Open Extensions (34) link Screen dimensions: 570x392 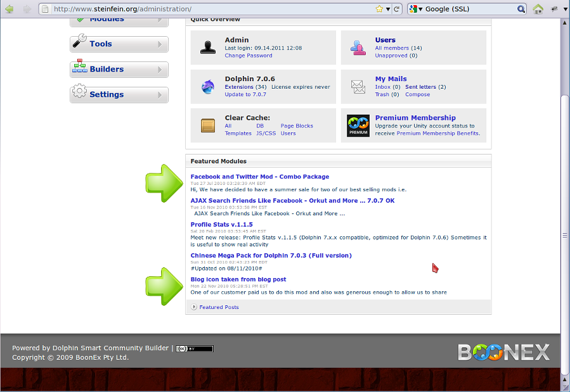pos(245,87)
